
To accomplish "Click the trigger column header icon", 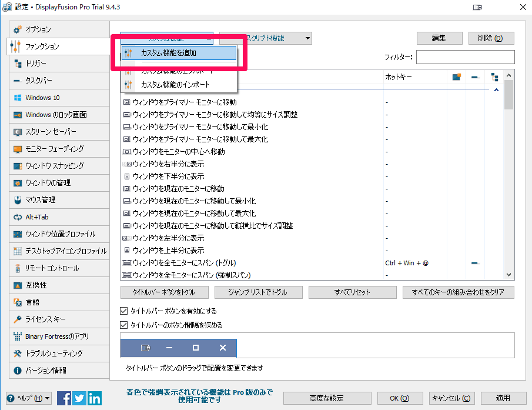I will click(x=495, y=77).
